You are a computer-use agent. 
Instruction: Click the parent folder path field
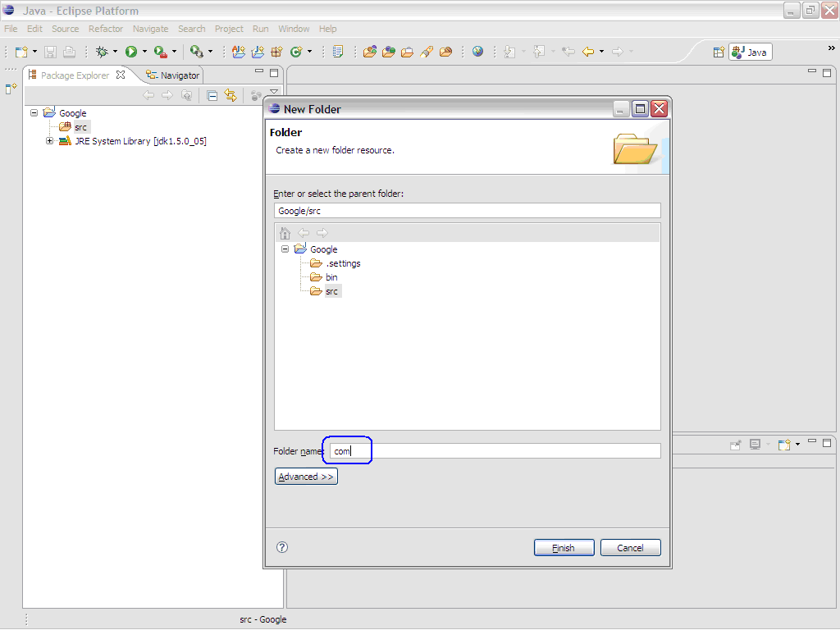click(x=467, y=211)
